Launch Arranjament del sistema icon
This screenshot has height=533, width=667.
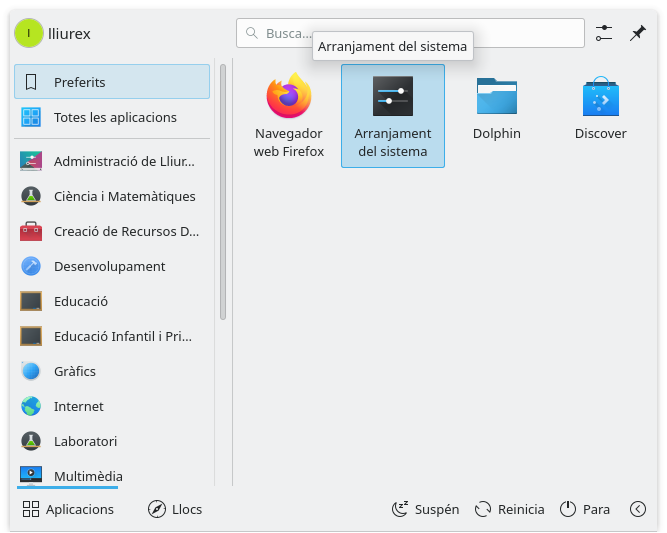click(392, 115)
